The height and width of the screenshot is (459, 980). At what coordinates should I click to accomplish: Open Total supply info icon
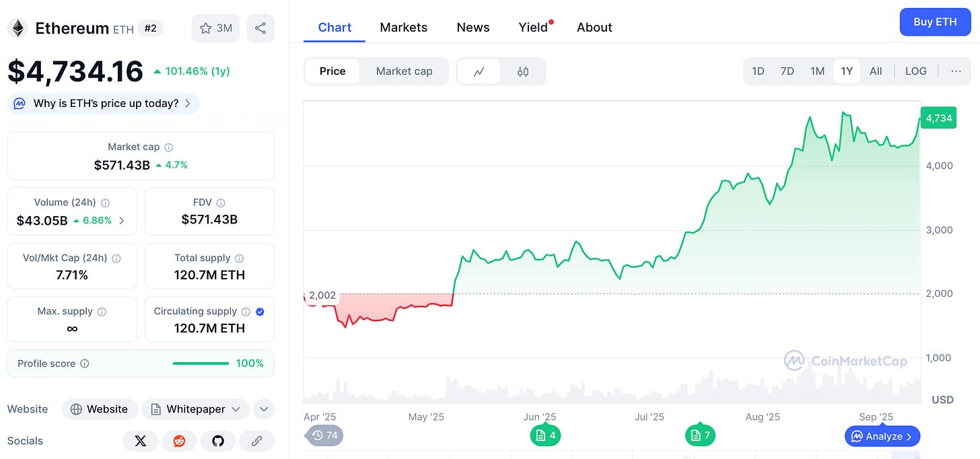pos(239,258)
